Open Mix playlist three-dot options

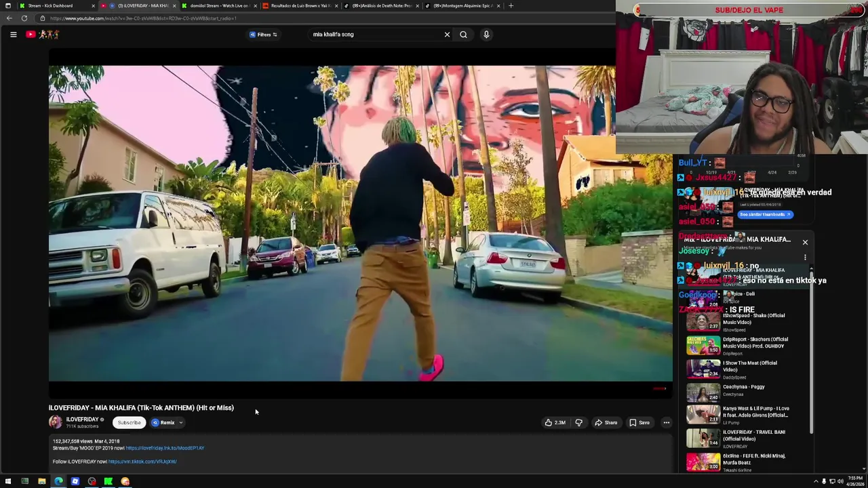(x=805, y=258)
